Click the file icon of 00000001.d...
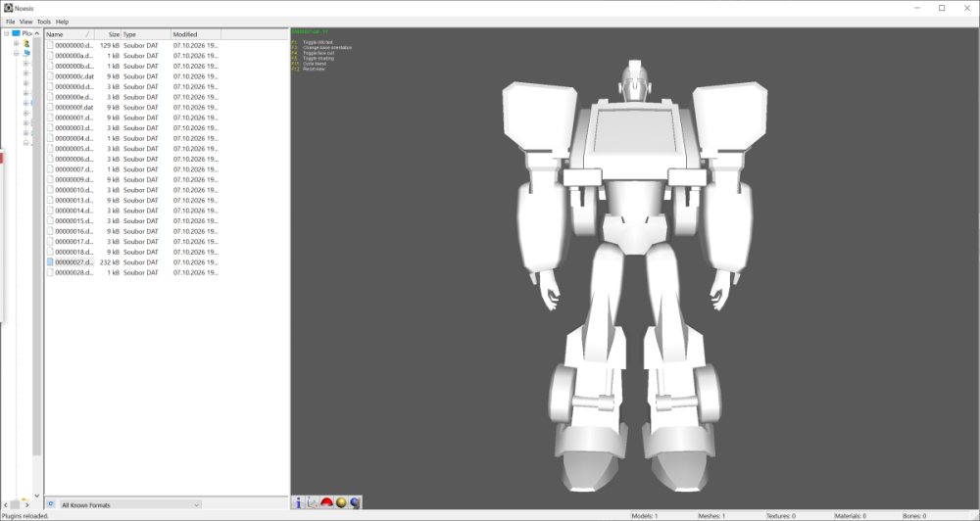This screenshot has width=980, height=521. pyautogui.click(x=50, y=118)
